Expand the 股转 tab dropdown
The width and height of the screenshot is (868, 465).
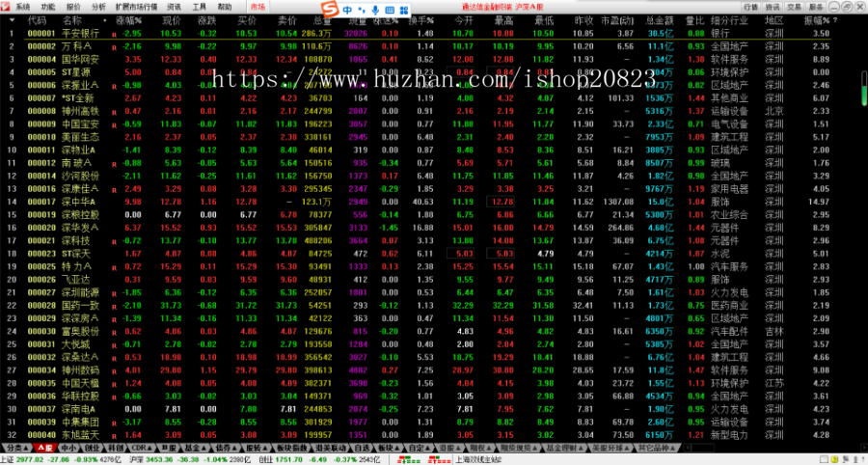(x=266, y=448)
